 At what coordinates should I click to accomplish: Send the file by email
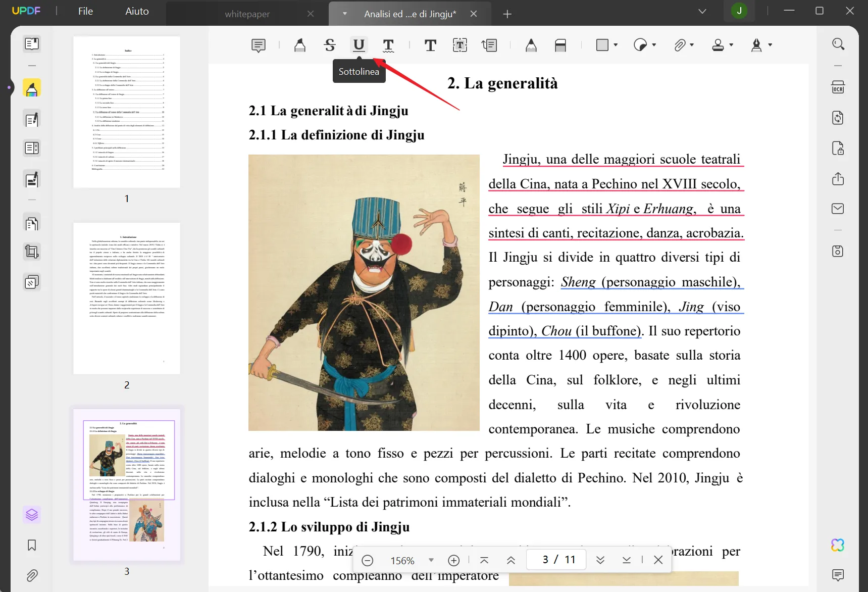(x=838, y=209)
